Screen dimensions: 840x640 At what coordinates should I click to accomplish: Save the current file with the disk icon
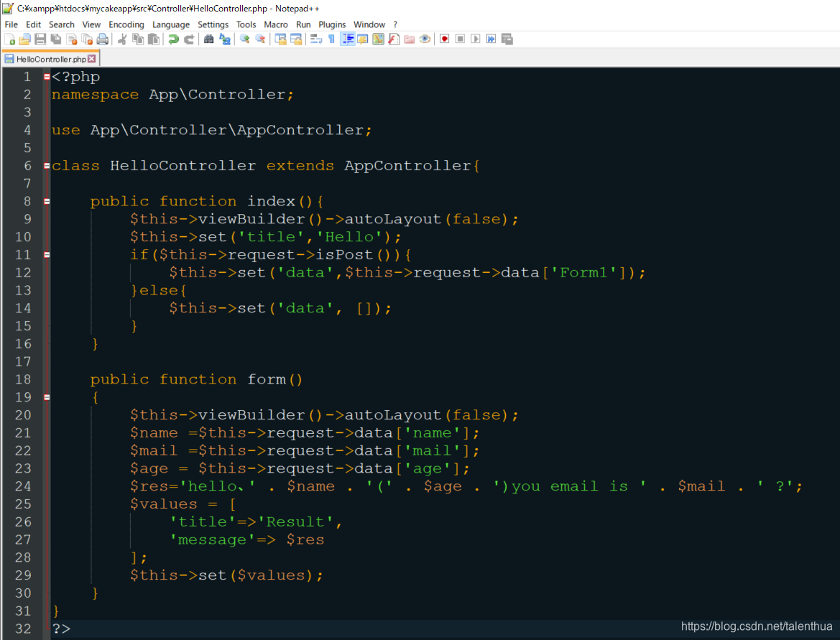(39, 39)
